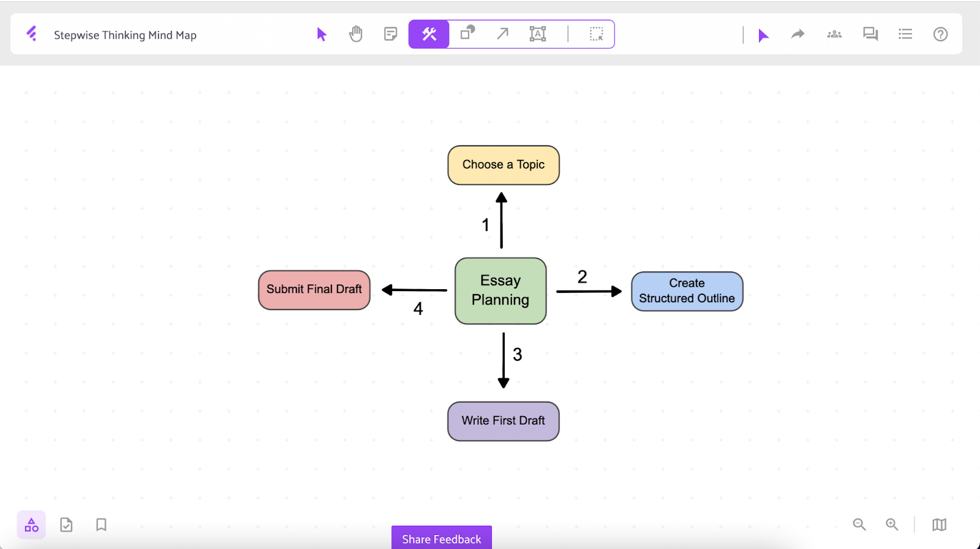Click the arrow pointing to Submit Final Draft
Screen dimensions: 980x549
tap(414, 290)
